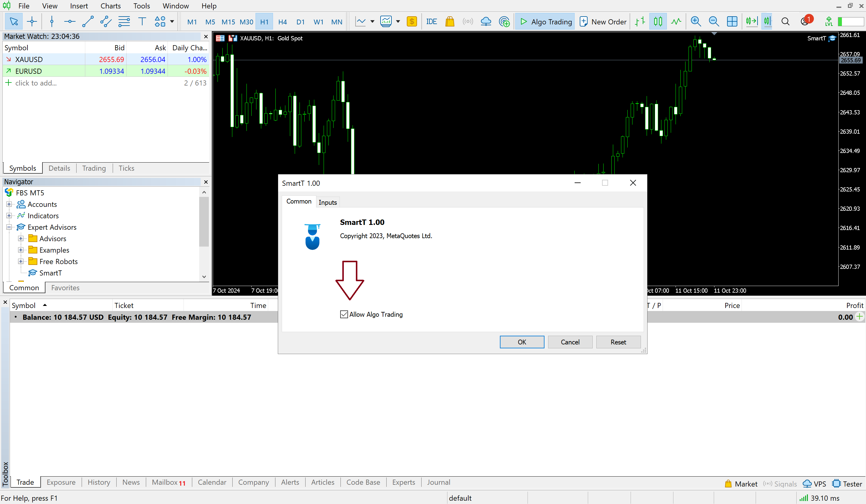Select the trendline tool
This screenshot has height=504, width=866.
pos(88,22)
